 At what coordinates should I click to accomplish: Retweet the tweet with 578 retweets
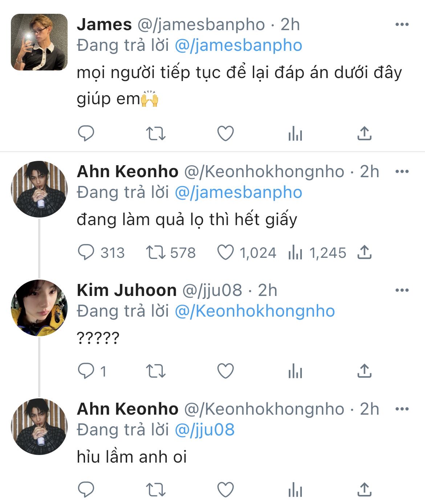pyautogui.click(x=155, y=252)
